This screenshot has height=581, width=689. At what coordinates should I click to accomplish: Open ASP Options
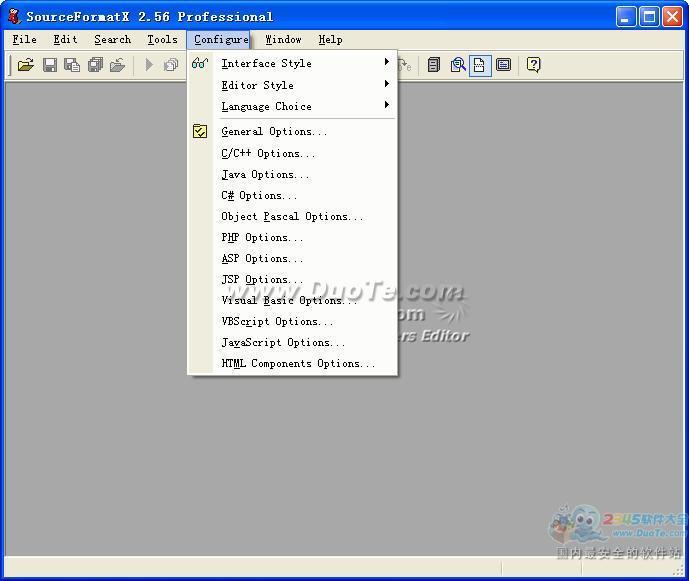click(x=292, y=258)
